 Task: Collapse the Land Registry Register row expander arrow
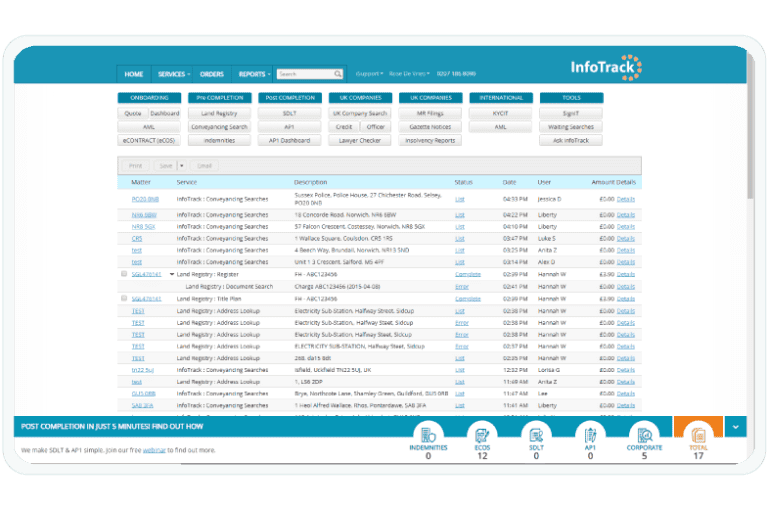point(172,274)
